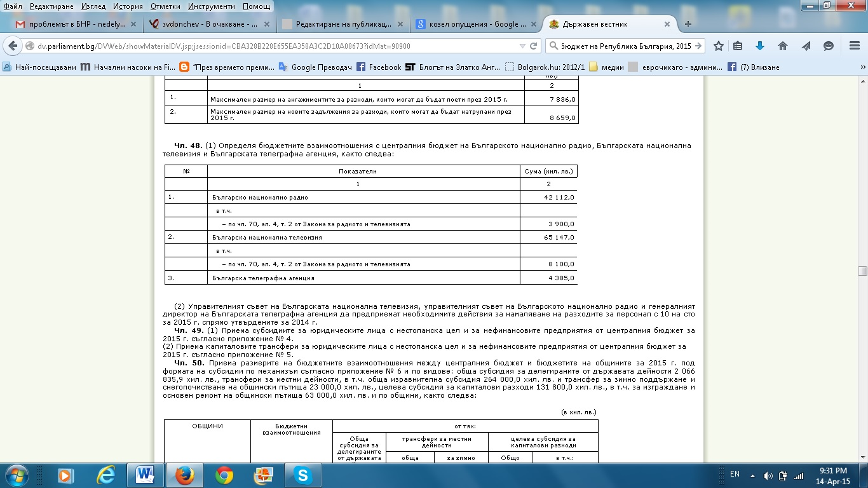Close the Държавен вестник tab
This screenshot has width=868, height=488.
click(x=667, y=24)
